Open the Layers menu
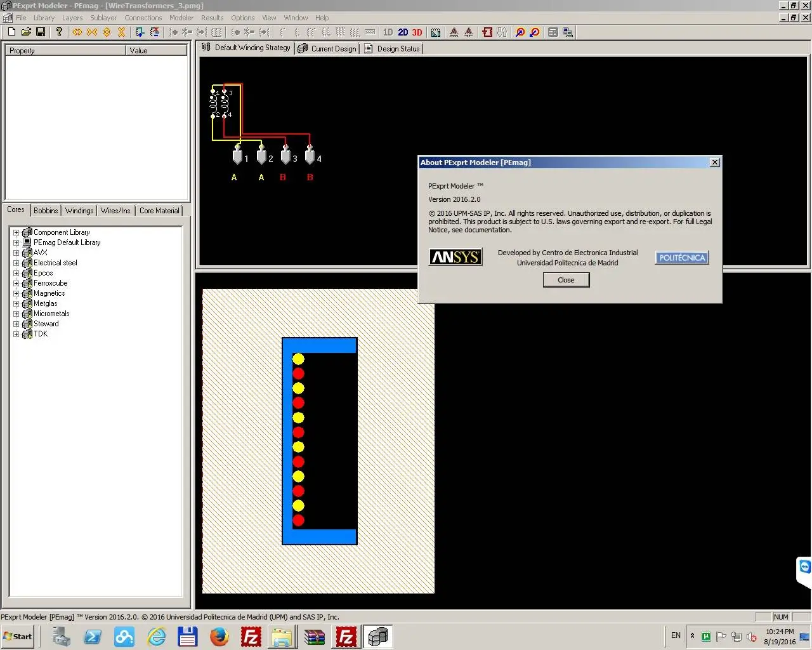812x650 pixels. (x=72, y=18)
